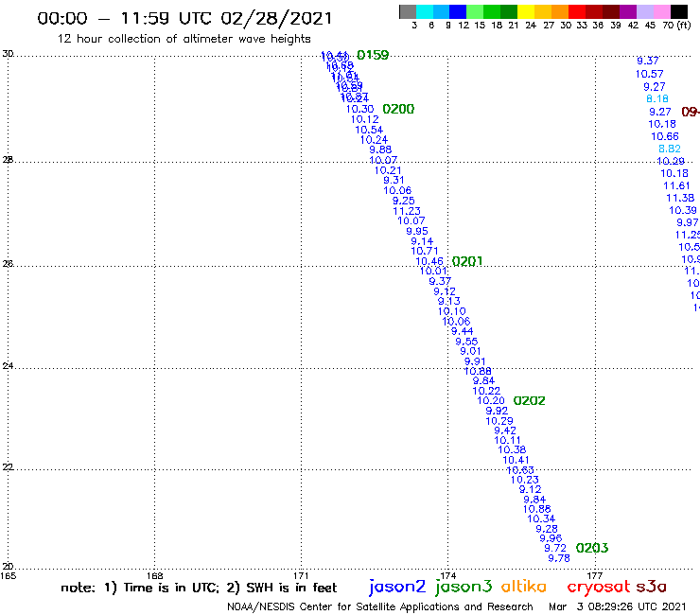This screenshot has width=700, height=615.
Task: Click the cyan swatch in the wave-height scale
Action: click(x=425, y=11)
